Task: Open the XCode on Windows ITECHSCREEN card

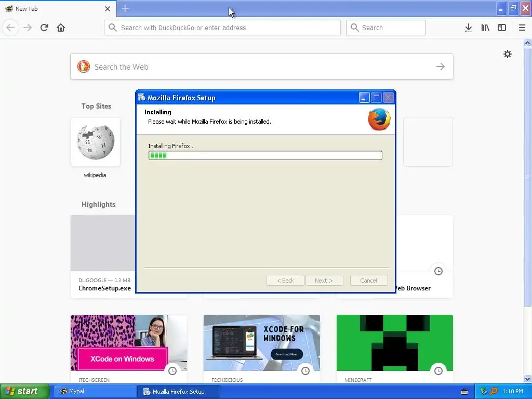Action: (x=129, y=350)
